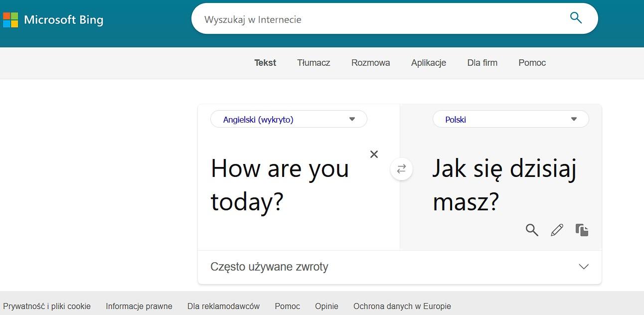644x315 pixels.
Task: Go to the Aplikacje tab
Action: coord(429,63)
